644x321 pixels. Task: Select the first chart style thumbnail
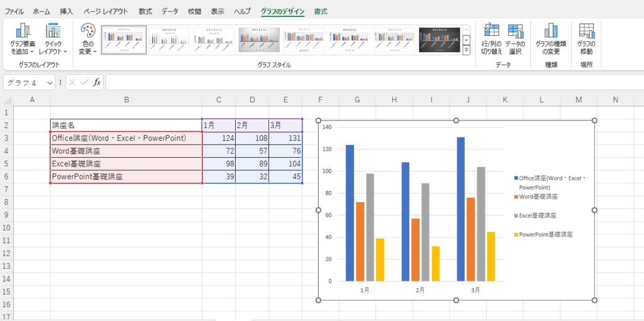124,40
